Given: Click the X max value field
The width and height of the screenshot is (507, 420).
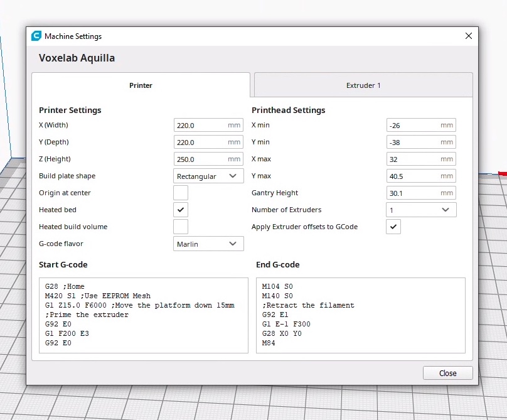Looking at the screenshot, I should [x=421, y=159].
